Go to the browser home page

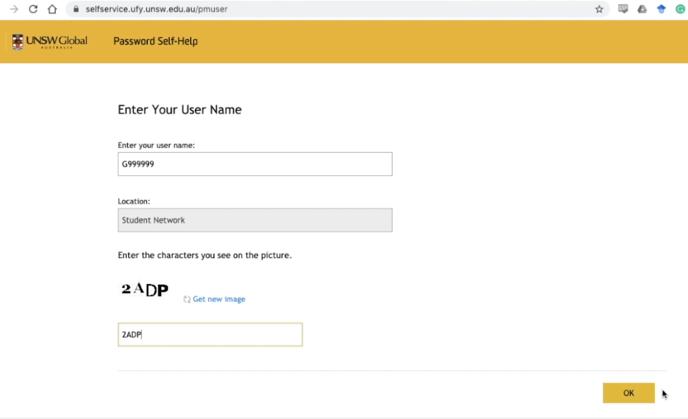52,9
